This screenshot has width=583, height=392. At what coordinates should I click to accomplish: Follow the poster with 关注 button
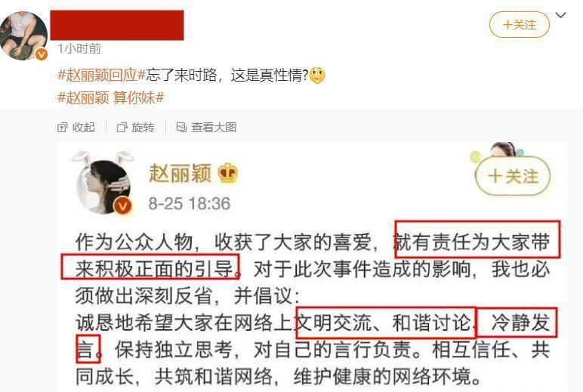(x=520, y=24)
